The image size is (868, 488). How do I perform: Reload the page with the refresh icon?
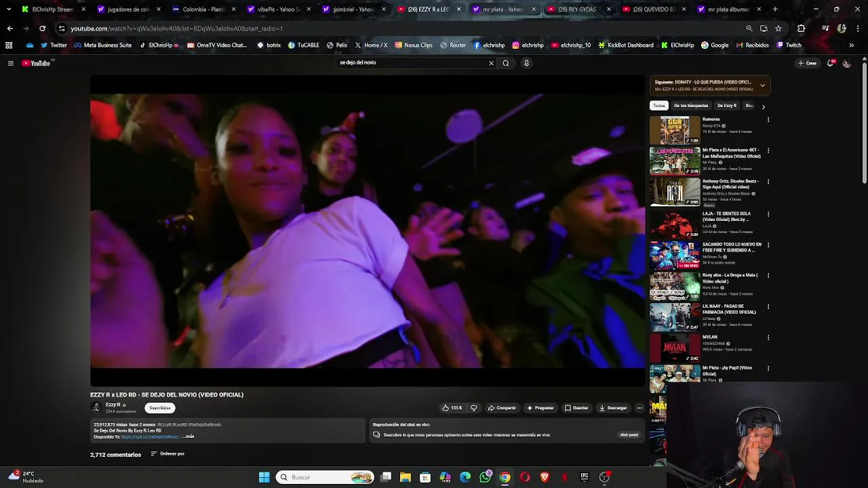[x=42, y=28]
